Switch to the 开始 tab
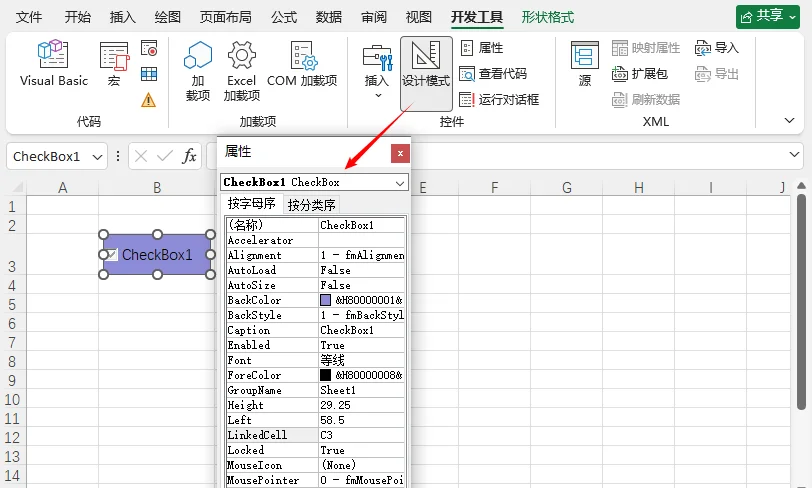The width and height of the screenshot is (812, 488). point(78,17)
